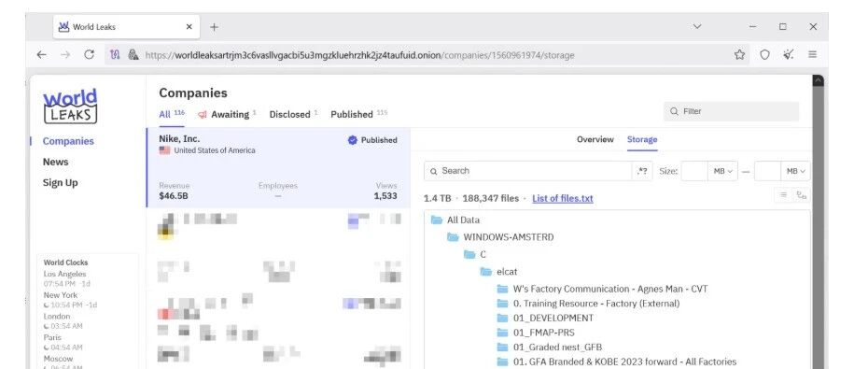Click the maximum size input field
868x369 pixels.
coord(768,171)
